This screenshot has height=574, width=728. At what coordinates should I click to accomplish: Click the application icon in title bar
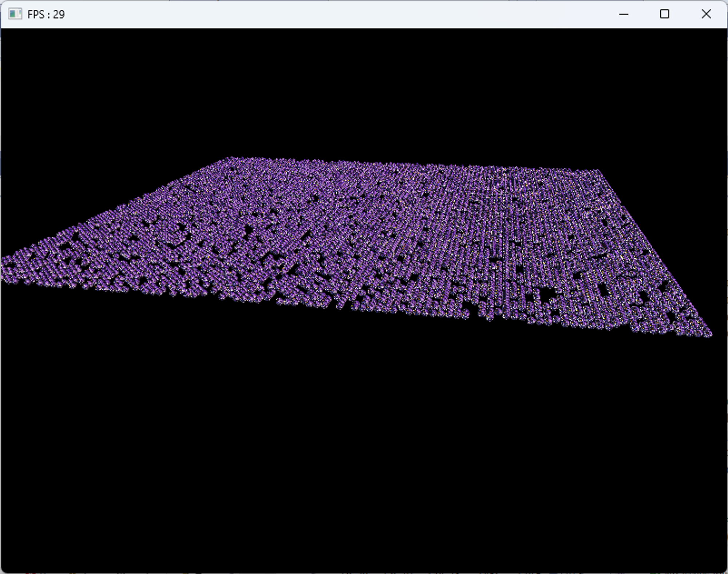pyautogui.click(x=15, y=14)
